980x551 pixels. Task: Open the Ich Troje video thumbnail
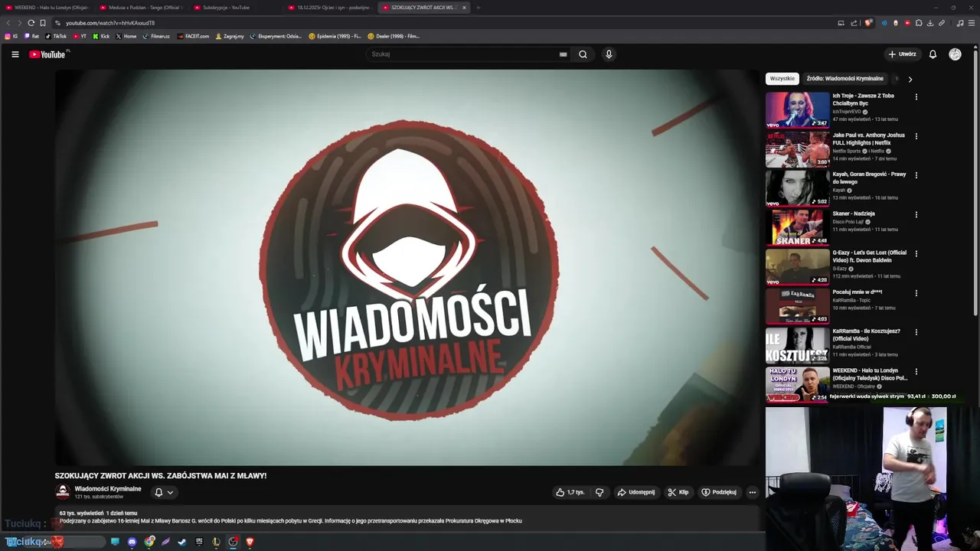click(797, 109)
